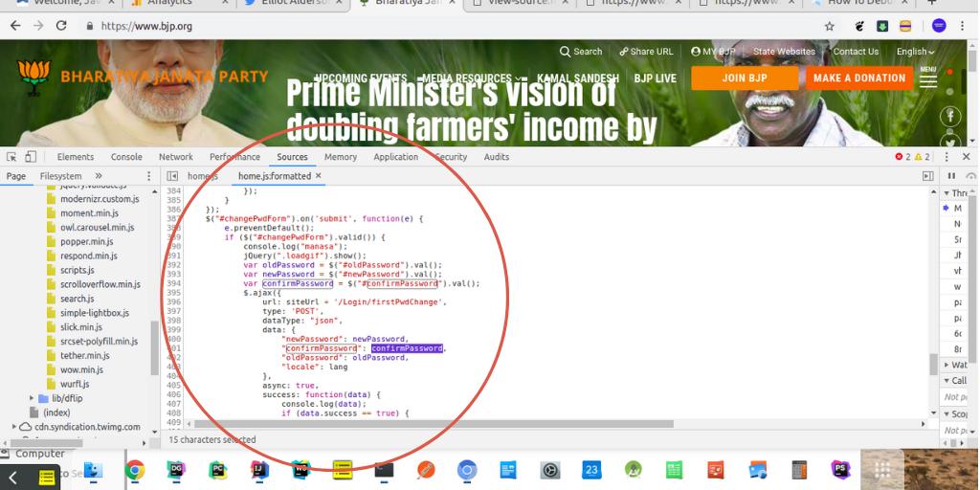
Task: Open the green download-arrow extension
Action: pyautogui.click(x=881, y=26)
